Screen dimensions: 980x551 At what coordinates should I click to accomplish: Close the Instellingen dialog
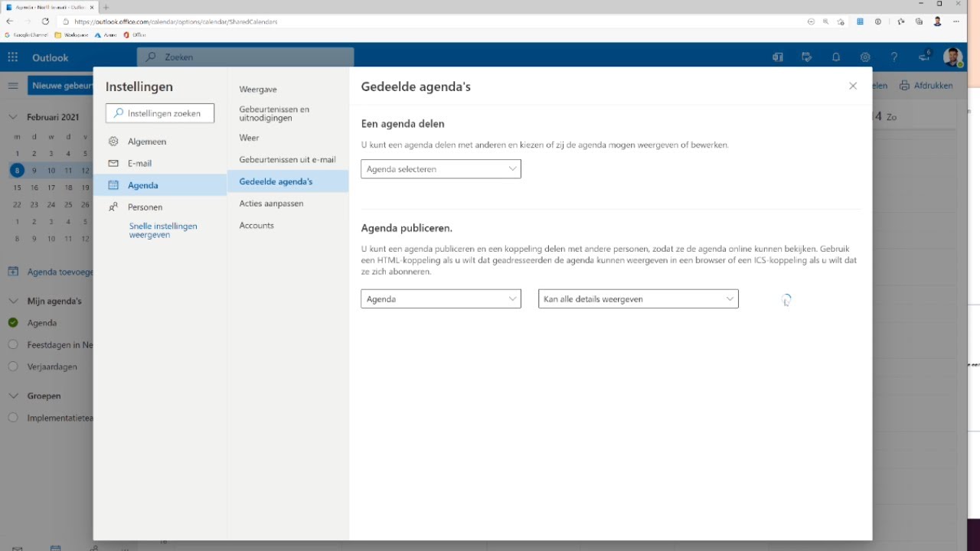pyautogui.click(x=853, y=86)
